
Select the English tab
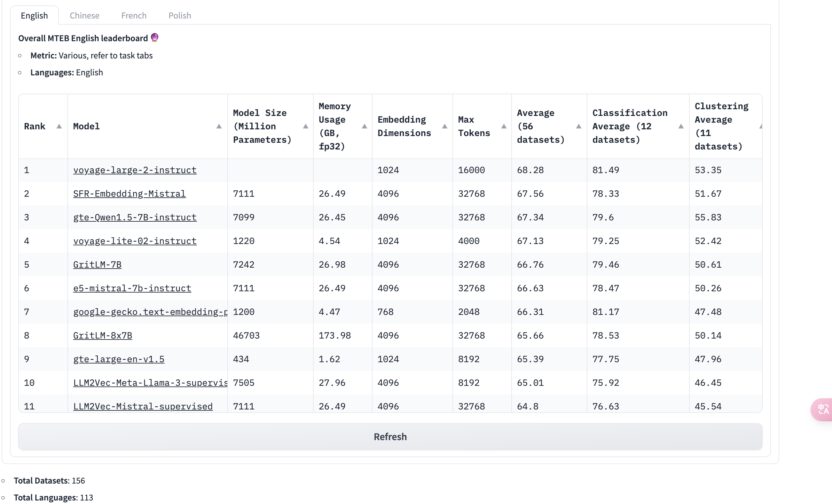click(35, 16)
